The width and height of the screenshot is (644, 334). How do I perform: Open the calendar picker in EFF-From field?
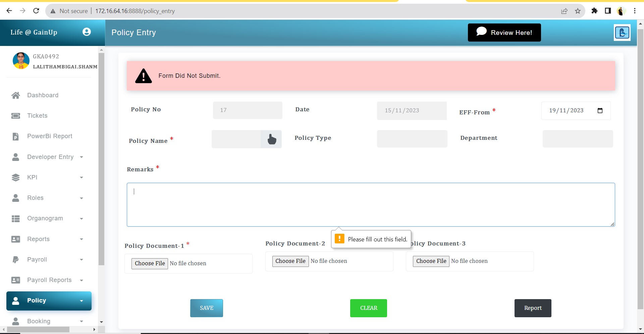tap(600, 111)
